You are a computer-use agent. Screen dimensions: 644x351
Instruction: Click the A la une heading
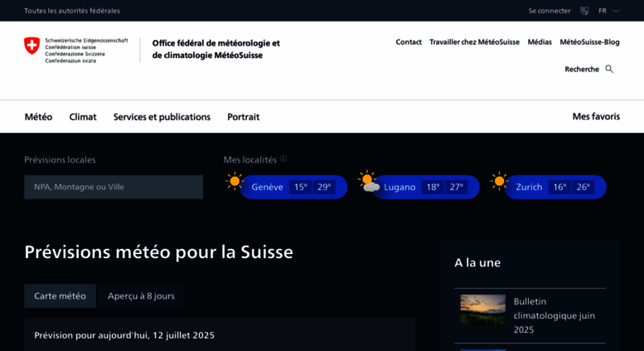tap(477, 263)
